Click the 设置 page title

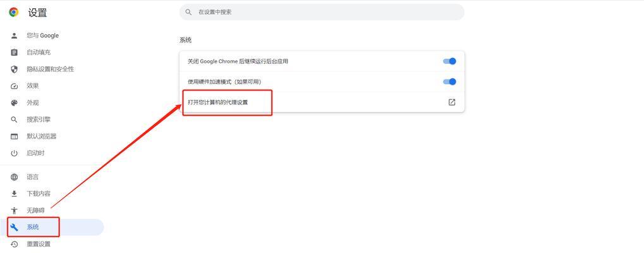[37, 13]
